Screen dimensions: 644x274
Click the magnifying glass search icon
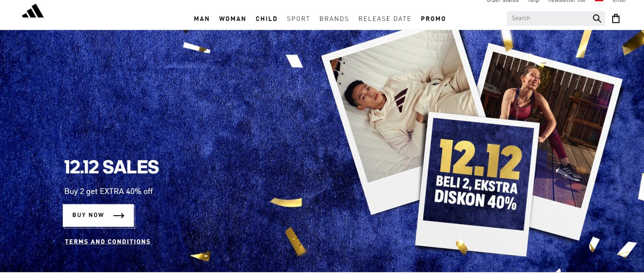[597, 18]
